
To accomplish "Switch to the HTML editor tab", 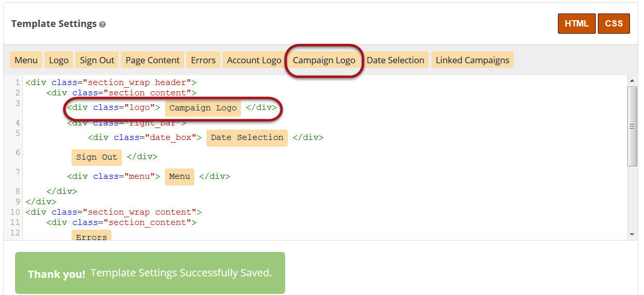I will 577,24.
